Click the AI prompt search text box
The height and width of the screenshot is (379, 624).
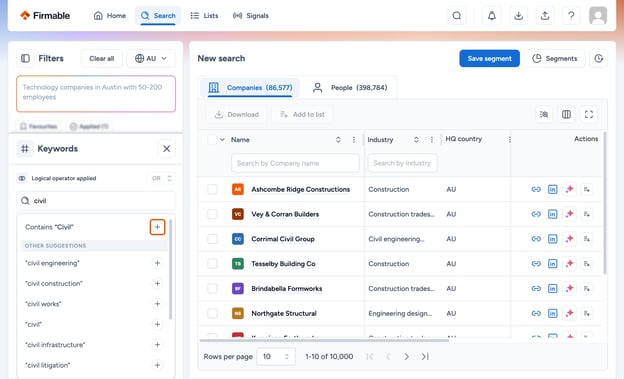coord(96,94)
